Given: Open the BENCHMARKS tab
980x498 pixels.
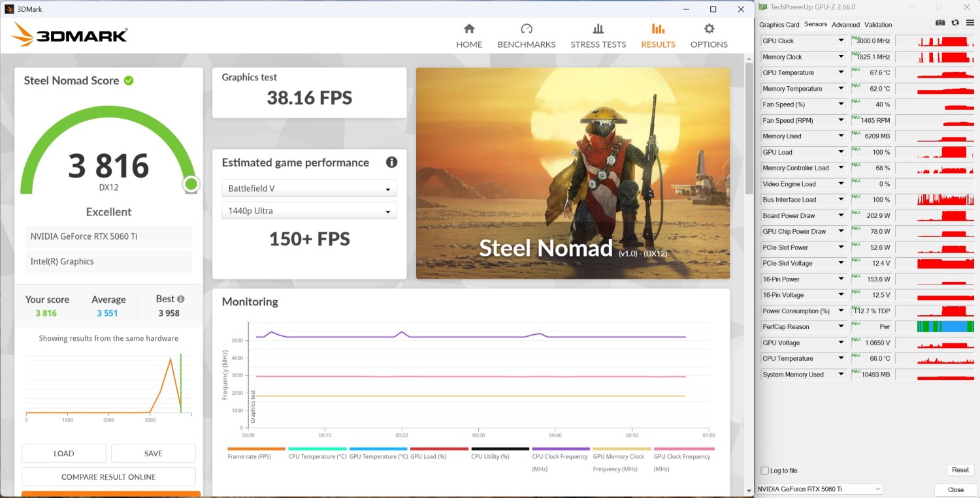Looking at the screenshot, I should 527,37.
